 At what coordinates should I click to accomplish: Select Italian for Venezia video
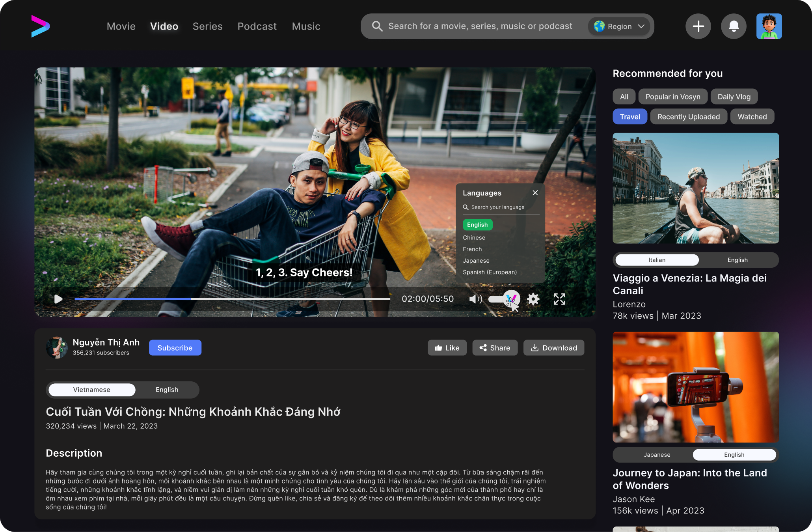[657, 260]
